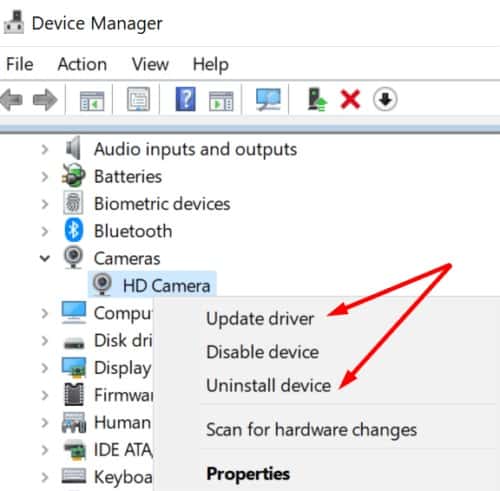The height and width of the screenshot is (491, 500).
Task: Click the Forward arrow toolbar icon
Action: pos(45,100)
